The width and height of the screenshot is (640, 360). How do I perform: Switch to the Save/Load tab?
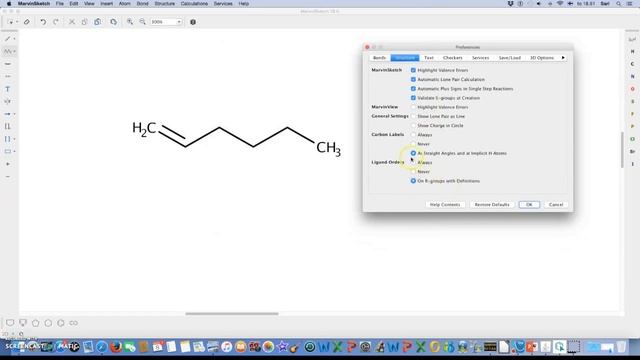pyautogui.click(x=509, y=58)
